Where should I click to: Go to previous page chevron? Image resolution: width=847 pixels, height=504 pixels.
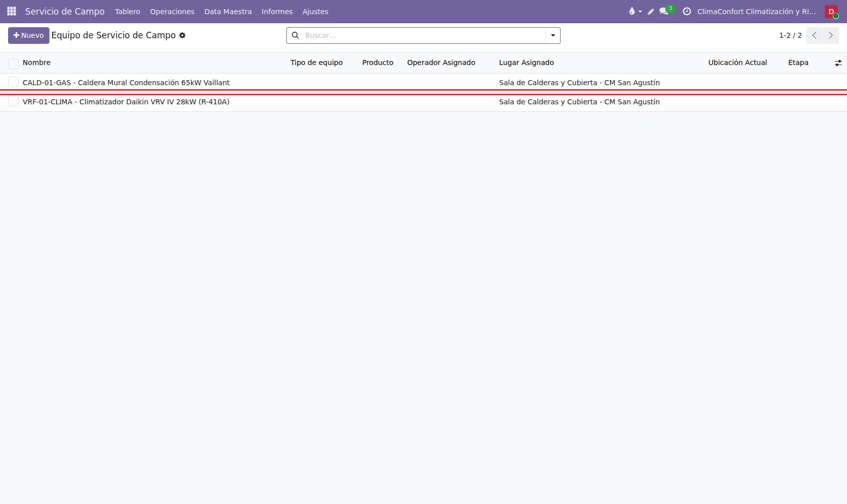[x=814, y=35]
